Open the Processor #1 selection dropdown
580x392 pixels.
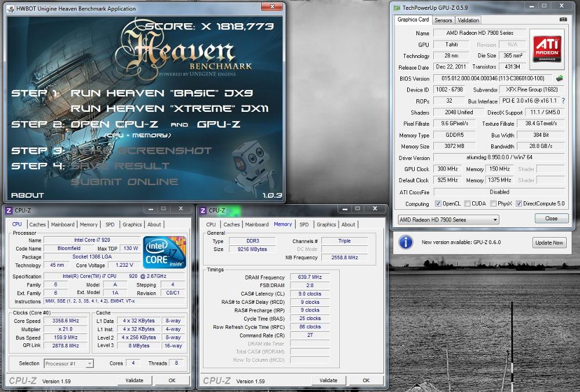[x=69, y=364]
